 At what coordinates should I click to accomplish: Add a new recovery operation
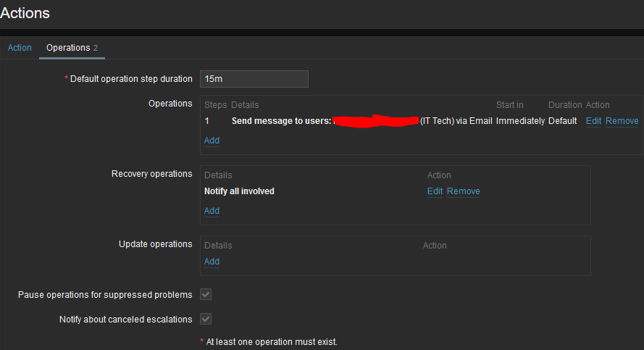212,211
